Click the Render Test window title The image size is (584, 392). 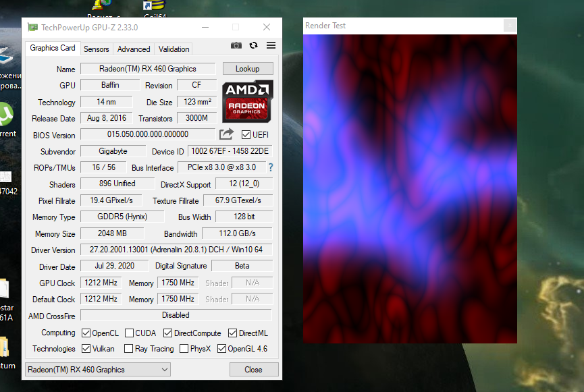[325, 26]
